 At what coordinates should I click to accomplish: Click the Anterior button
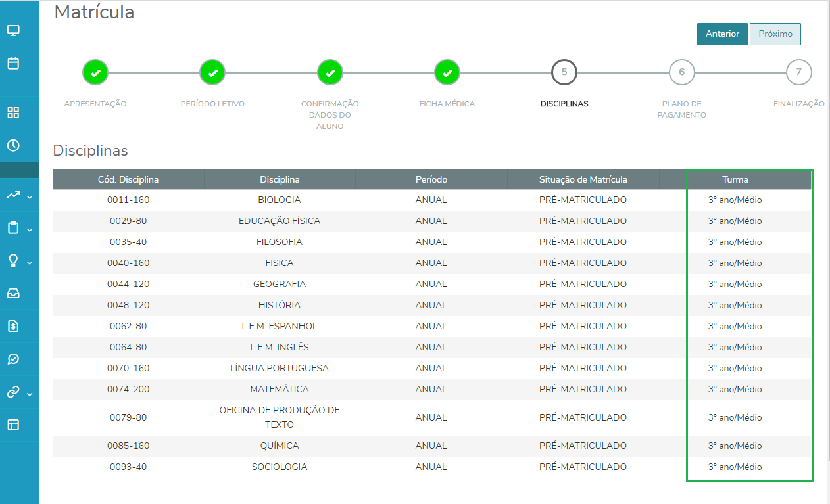click(x=722, y=34)
